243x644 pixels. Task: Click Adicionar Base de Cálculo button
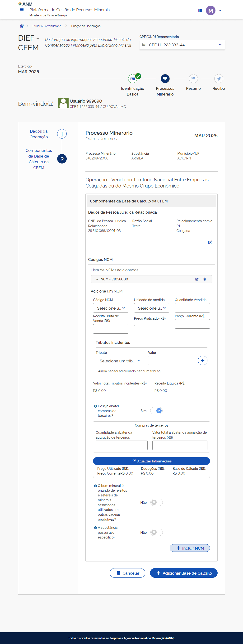[x=184, y=573]
